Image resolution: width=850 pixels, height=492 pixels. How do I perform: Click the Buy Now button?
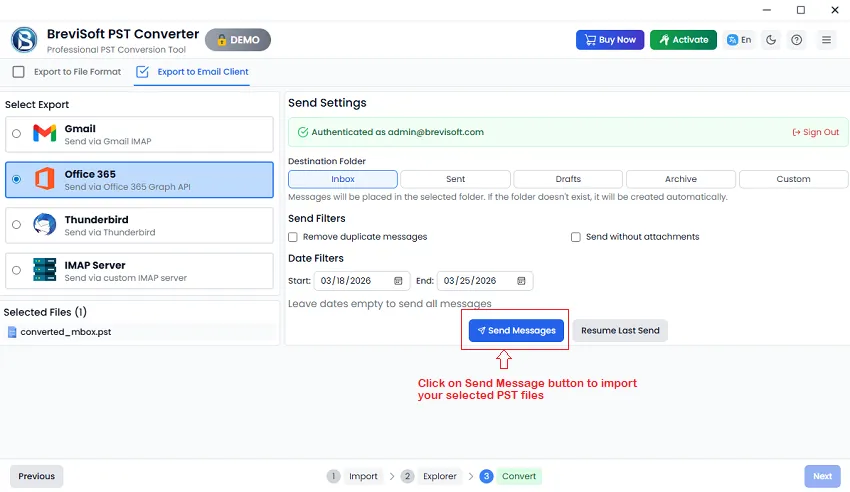(x=610, y=40)
